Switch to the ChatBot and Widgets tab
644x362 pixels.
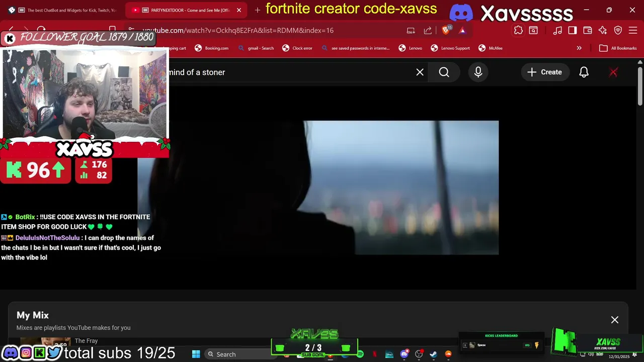63,10
